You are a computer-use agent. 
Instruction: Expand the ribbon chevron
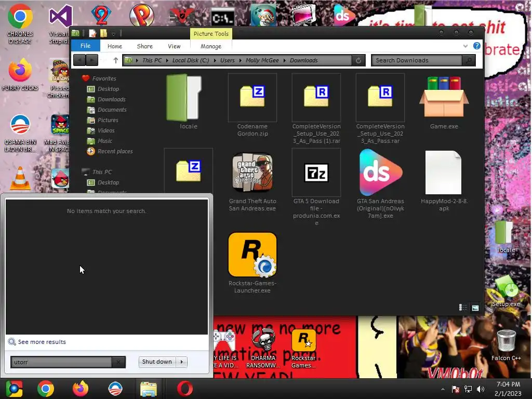[x=465, y=46]
